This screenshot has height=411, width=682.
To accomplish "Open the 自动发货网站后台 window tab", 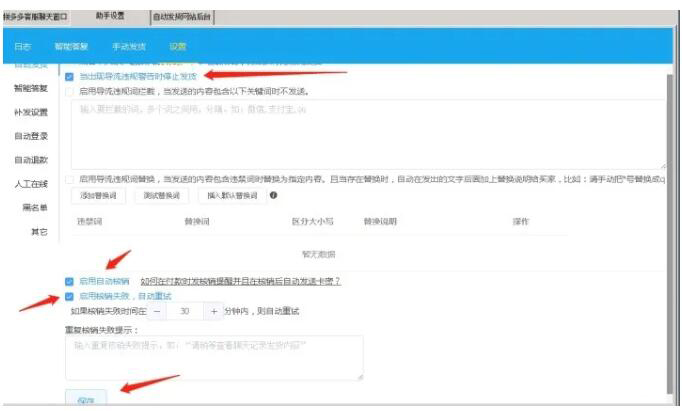I will (182, 17).
